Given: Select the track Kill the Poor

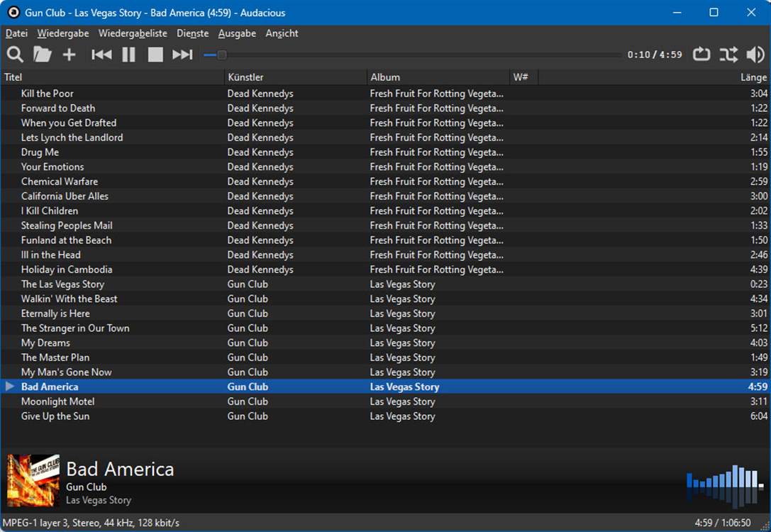Looking at the screenshot, I should coord(386,94).
